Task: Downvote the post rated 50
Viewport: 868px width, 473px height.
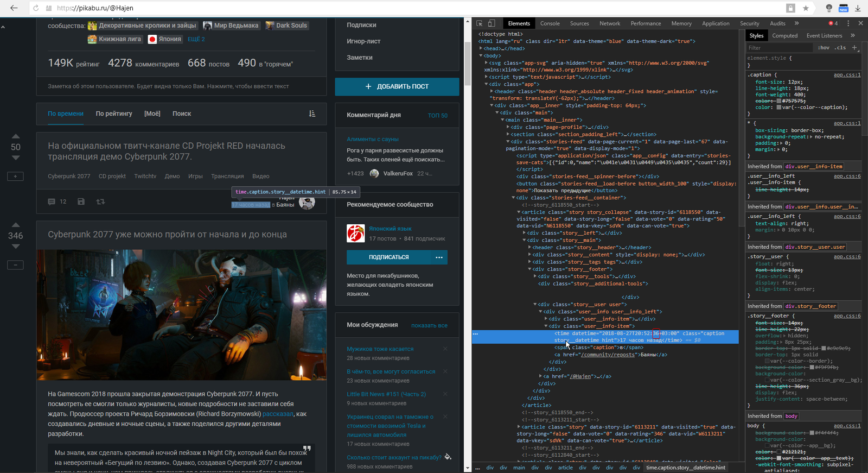Action: pyautogui.click(x=16, y=158)
